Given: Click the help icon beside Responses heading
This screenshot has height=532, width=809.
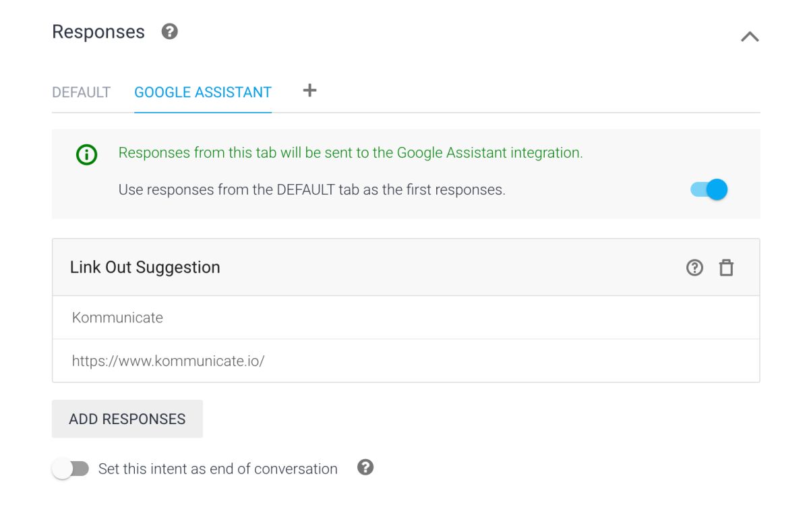Looking at the screenshot, I should click(x=170, y=32).
